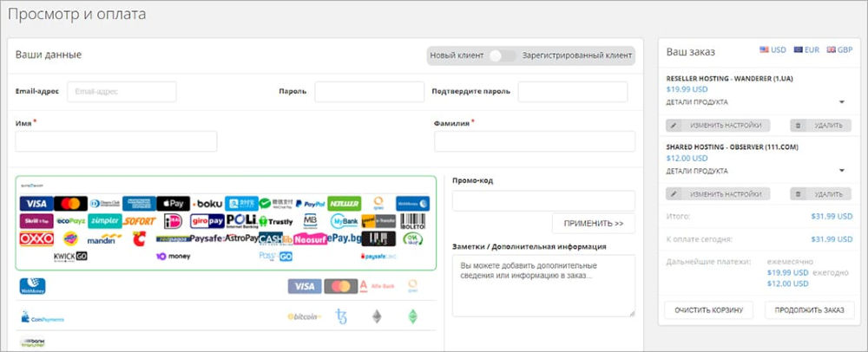
Task: Click the Reseller Hosting $19.99 USD price
Action: [x=687, y=89]
